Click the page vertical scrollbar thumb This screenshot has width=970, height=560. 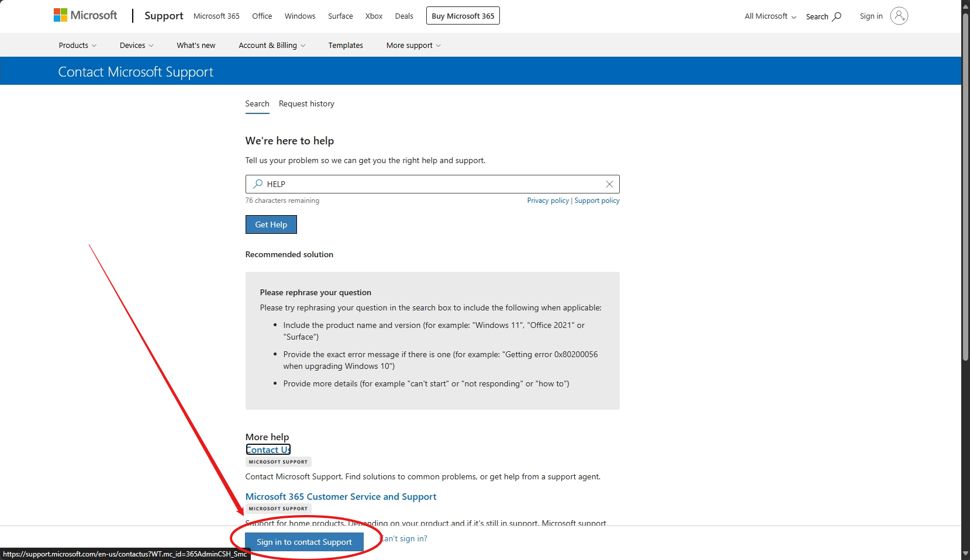(966, 186)
